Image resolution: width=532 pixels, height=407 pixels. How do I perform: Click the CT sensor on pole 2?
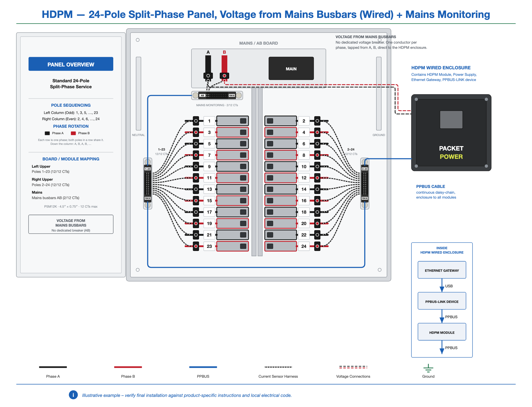click(317, 121)
